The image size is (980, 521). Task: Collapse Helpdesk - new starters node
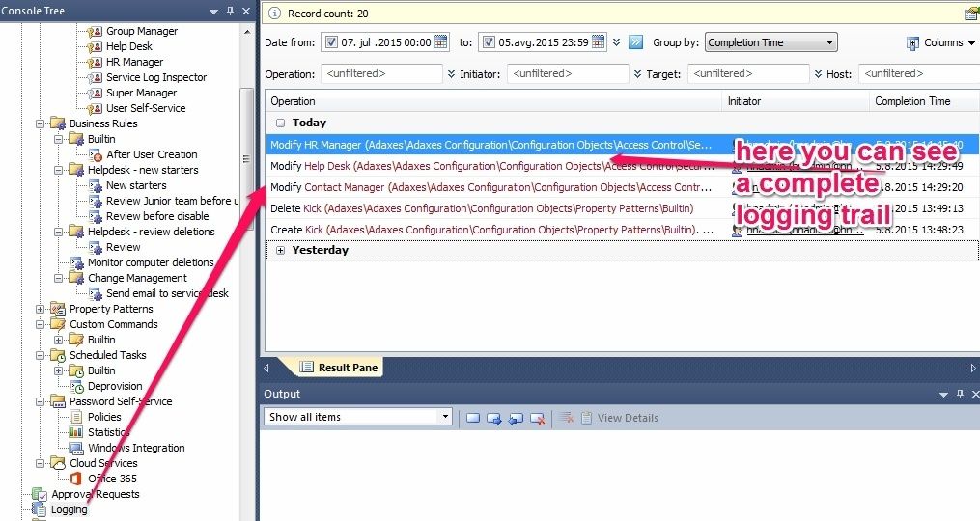coord(58,170)
